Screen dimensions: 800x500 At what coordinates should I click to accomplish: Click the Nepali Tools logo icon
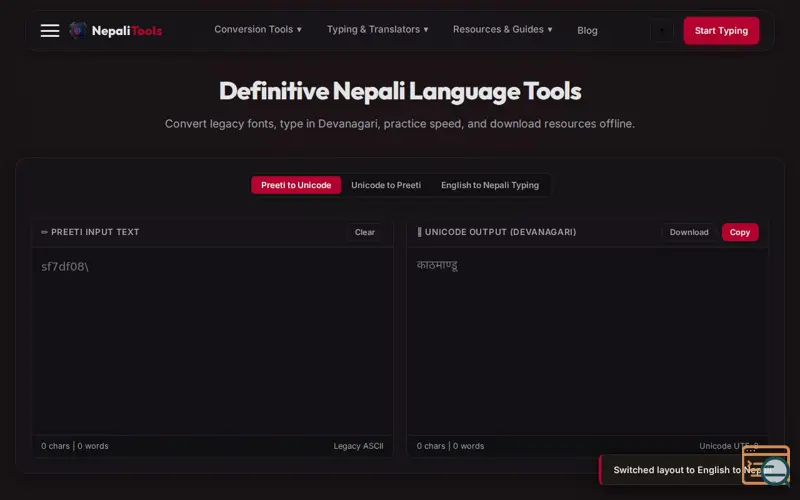[78, 31]
